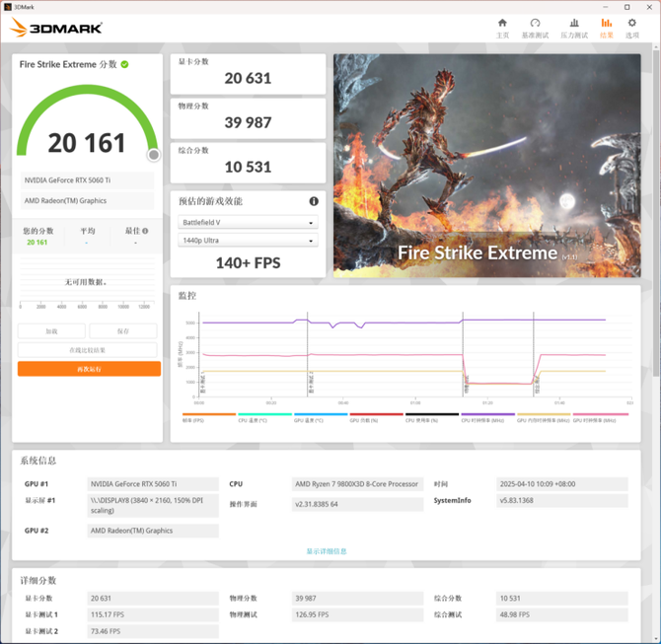661x644 pixels.
Task: Click the 综合分数 10 531 score card
Action: [248, 163]
